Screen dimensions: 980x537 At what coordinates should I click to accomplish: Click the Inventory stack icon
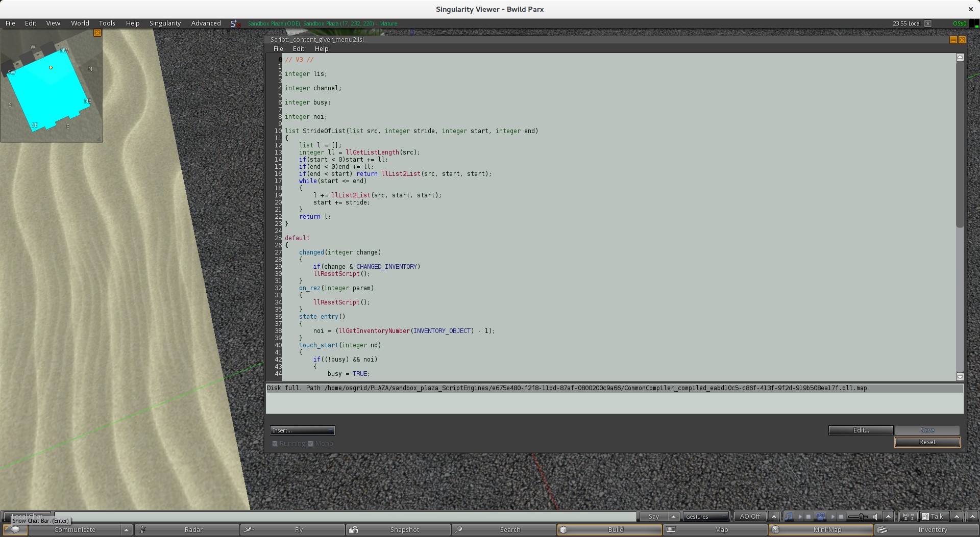[x=883, y=530]
